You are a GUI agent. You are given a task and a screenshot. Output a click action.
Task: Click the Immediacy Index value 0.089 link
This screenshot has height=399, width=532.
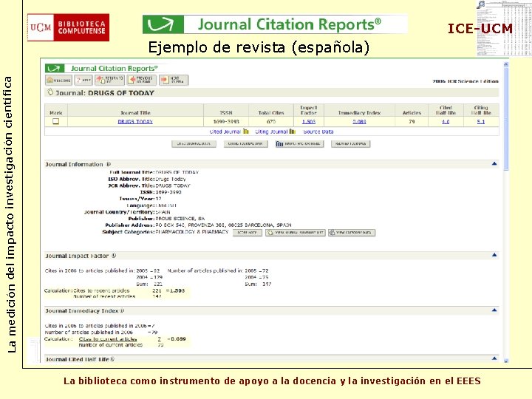[359, 121]
